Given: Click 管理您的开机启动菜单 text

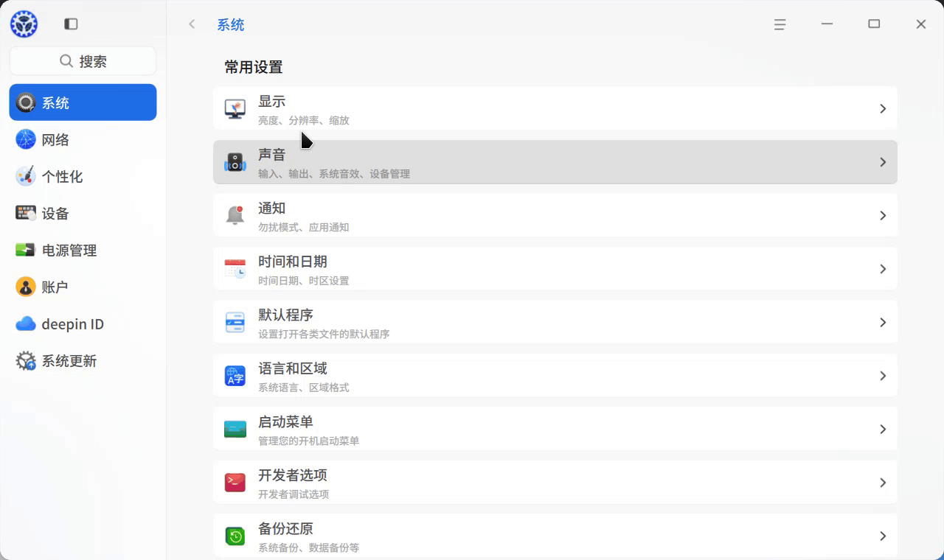Looking at the screenshot, I should [309, 441].
